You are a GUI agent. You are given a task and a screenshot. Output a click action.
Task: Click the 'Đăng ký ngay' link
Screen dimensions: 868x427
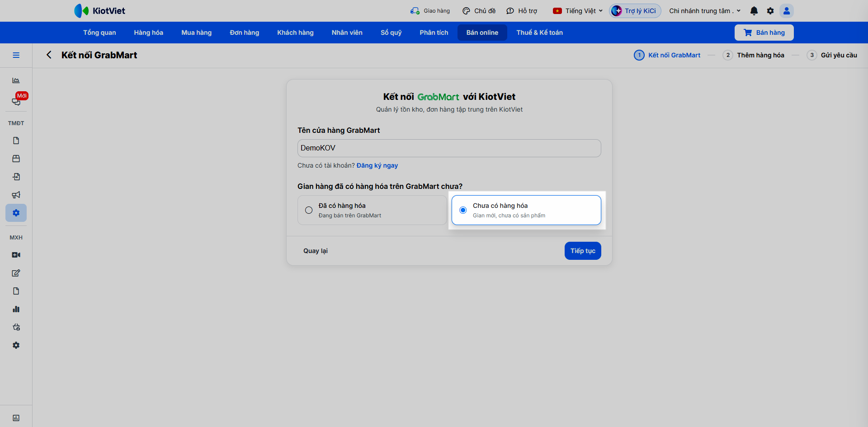(377, 165)
